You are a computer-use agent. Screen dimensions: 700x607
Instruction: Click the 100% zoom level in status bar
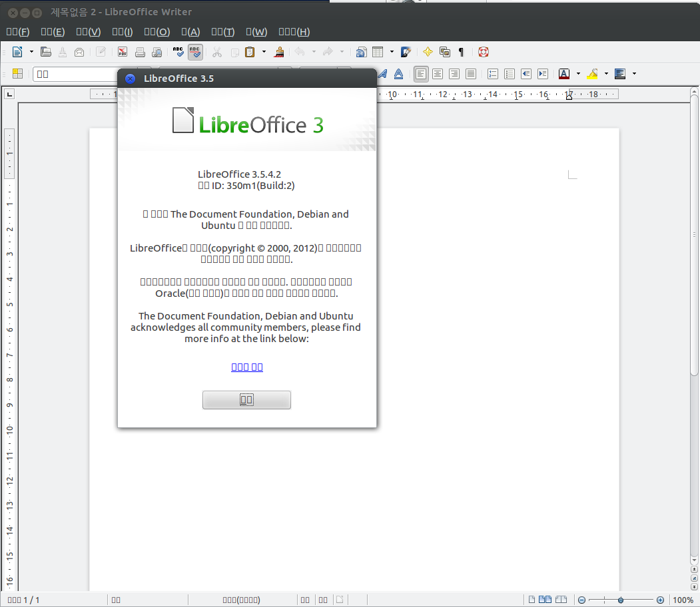click(x=683, y=600)
